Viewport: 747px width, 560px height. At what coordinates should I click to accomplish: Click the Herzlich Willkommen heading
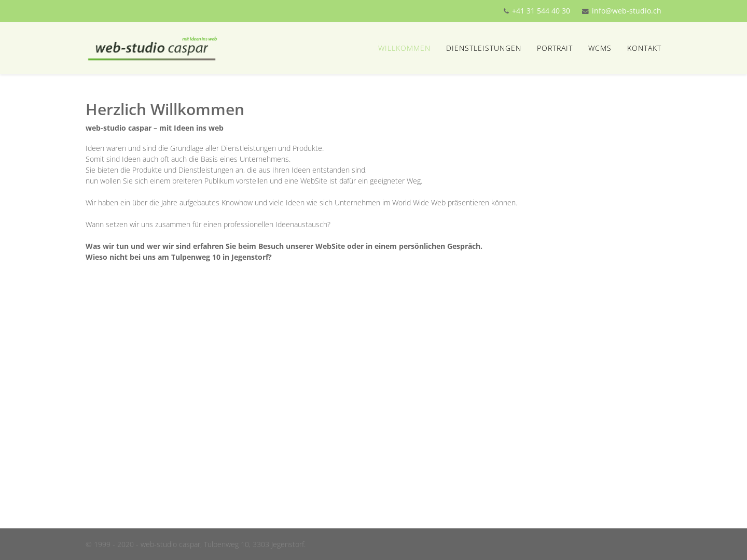click(165, 109)
